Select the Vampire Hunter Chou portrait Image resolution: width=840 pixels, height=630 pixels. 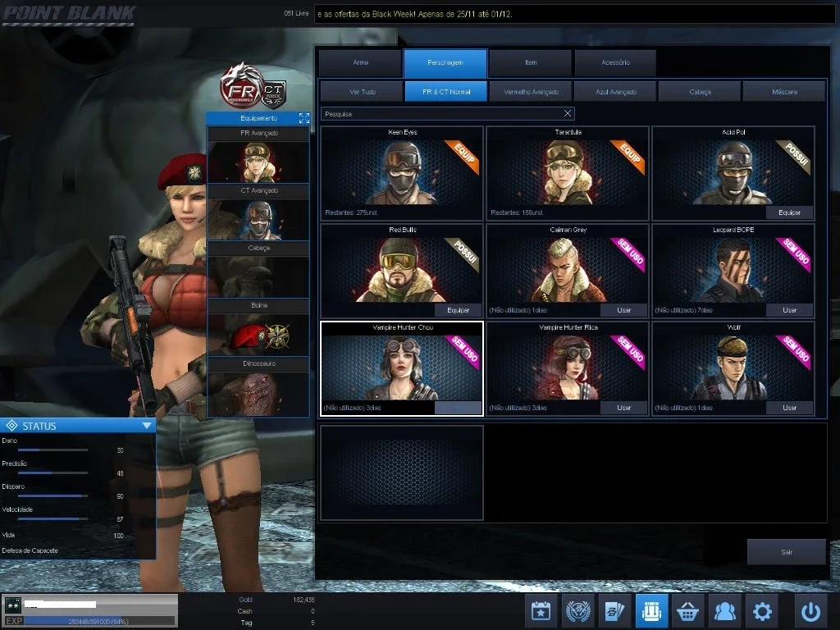402,367
